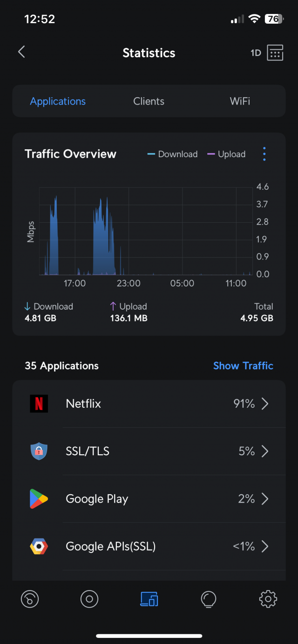298x644 pixels.
Task: Toggle the Download series in chart legend
Action: coord(173,154)
